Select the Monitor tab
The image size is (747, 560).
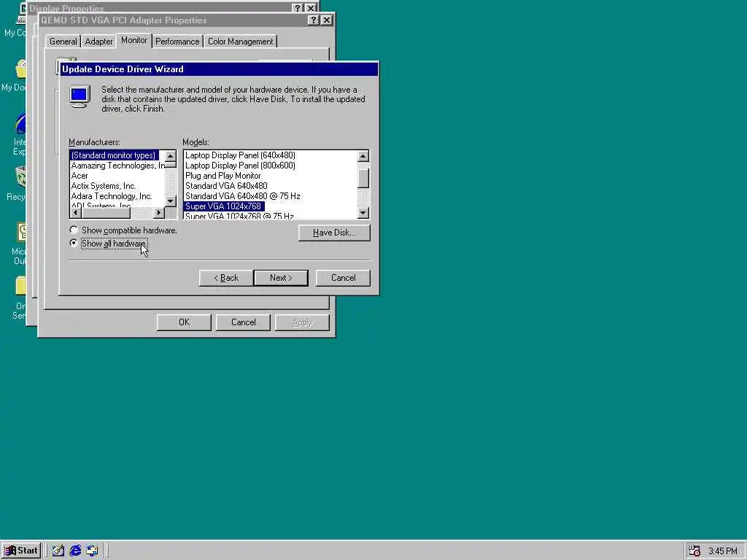(x=134, y=41)
